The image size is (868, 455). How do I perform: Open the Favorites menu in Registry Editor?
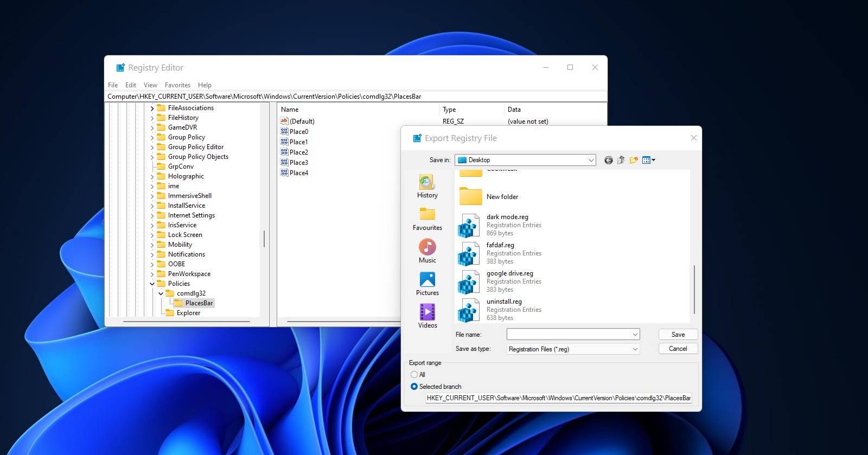(x=177, y=85)
